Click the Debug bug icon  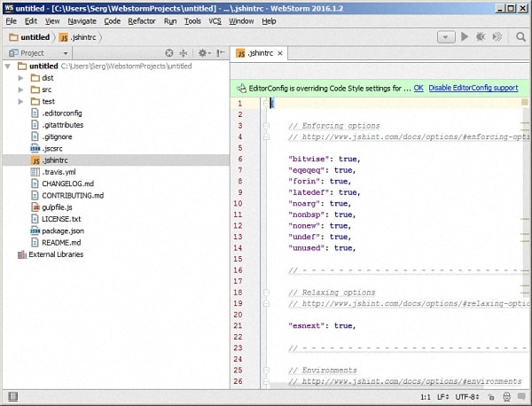481,37
